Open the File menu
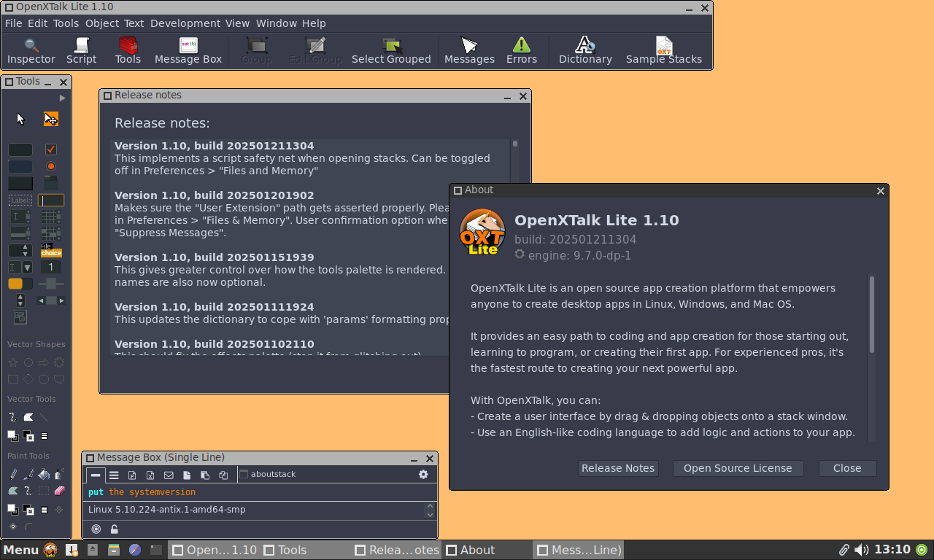934x560 pixels. point(13,23)
